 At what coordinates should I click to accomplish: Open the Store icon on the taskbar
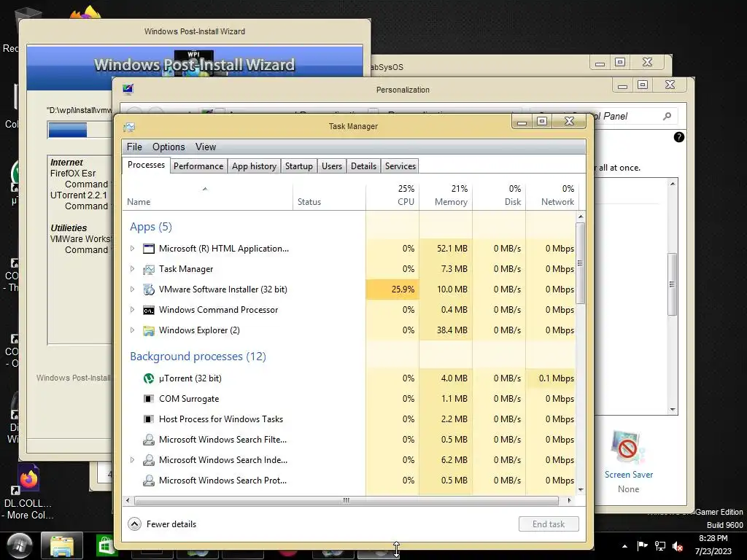coord(107,545)
